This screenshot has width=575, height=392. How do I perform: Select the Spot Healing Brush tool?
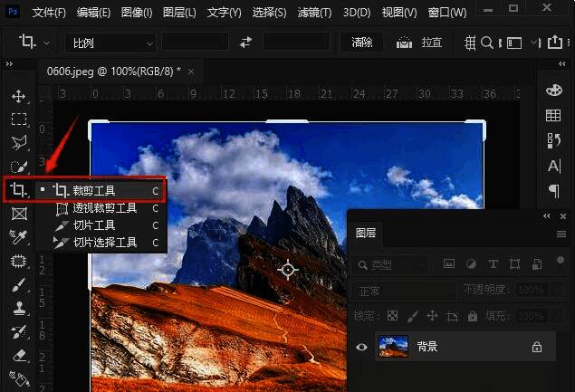tap(19, 261)
